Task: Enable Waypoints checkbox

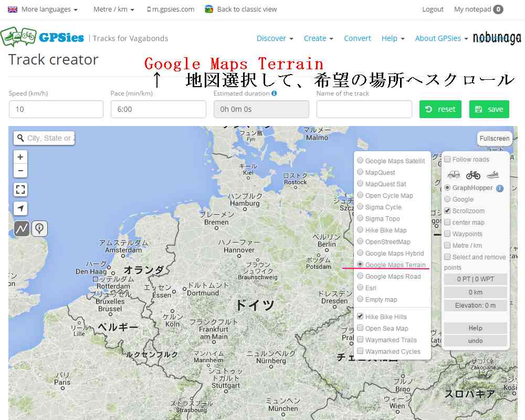Action: coord(447,234)
